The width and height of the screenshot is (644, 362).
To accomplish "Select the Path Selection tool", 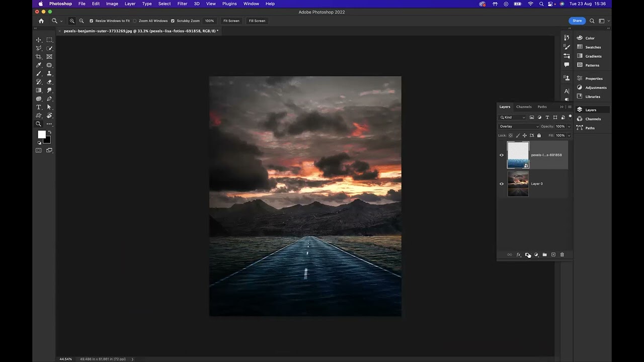I will pos(49,107).
